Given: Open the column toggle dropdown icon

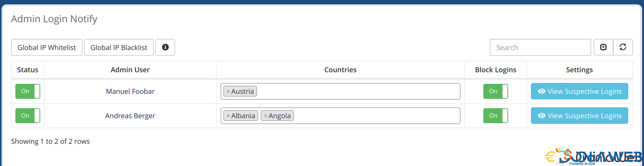Looking at the screenshot, I should (x=603, y=47).
